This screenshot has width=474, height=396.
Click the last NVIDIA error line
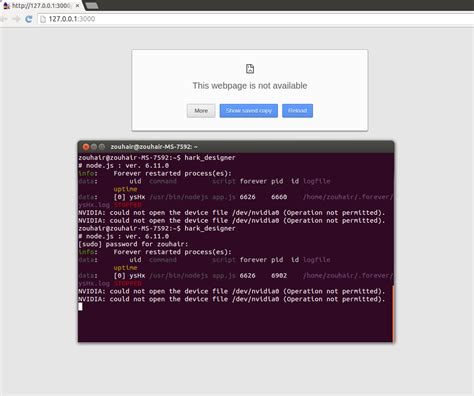232,299
